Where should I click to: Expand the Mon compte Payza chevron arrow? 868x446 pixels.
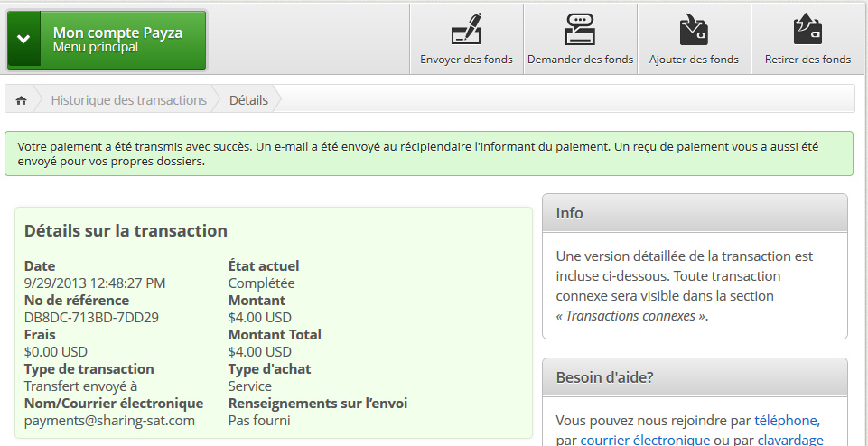(23, 39)
